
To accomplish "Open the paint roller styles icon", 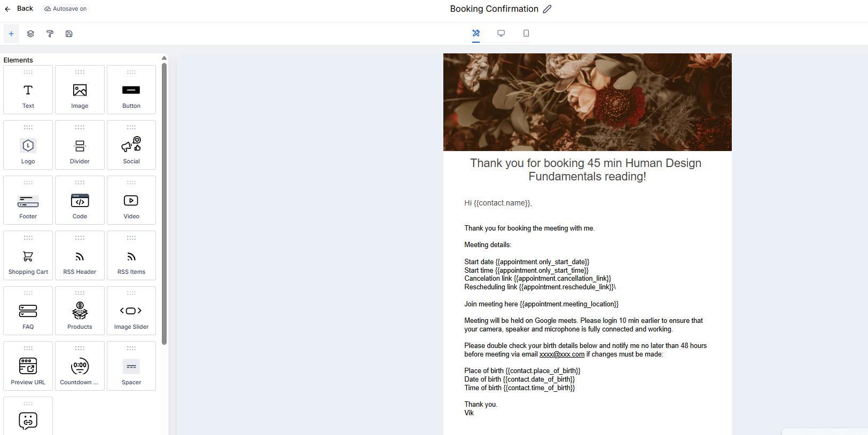I will pyautogui.click(x=50, y=34).
